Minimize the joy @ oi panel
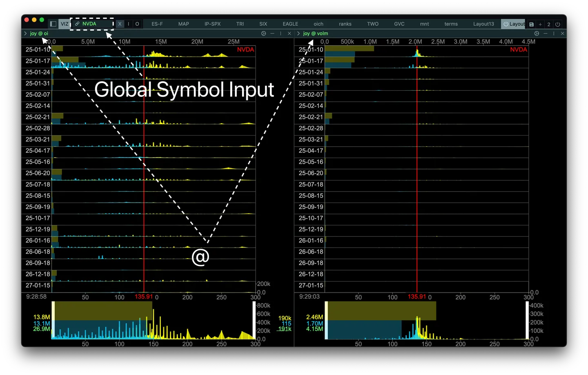The height and width of the screenshot is (375, 588). pos(272,33)
